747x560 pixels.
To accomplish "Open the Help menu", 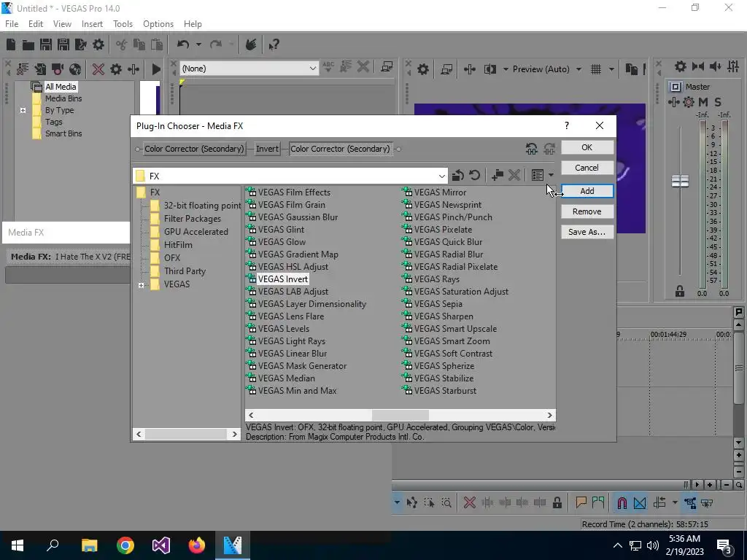I will (193, 24).
